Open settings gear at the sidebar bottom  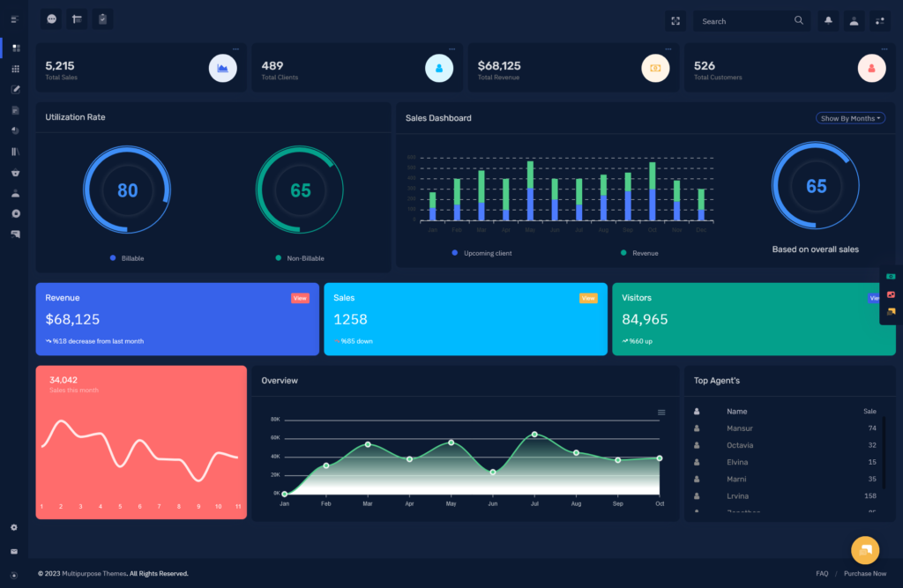point(14,527)
